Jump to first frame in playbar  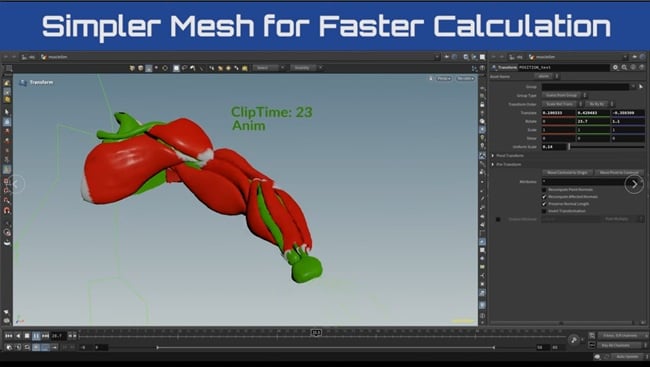click(8, 335)
